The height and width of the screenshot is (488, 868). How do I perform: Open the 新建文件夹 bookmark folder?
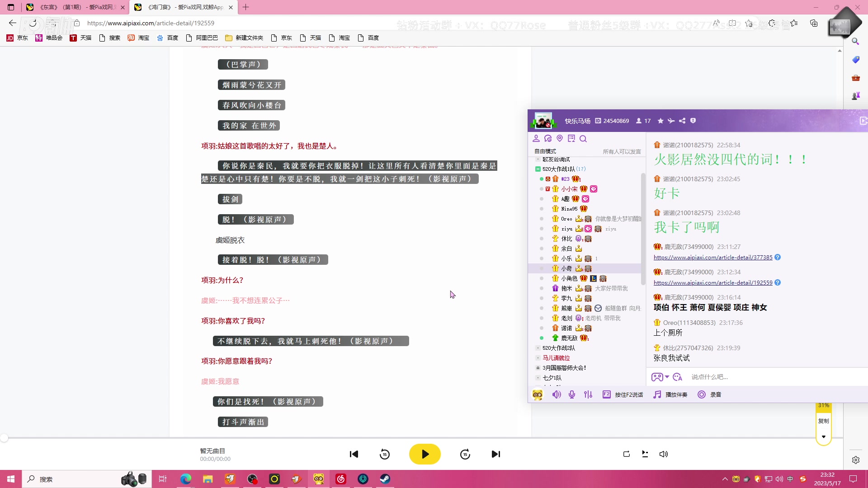tap(244, 38)
